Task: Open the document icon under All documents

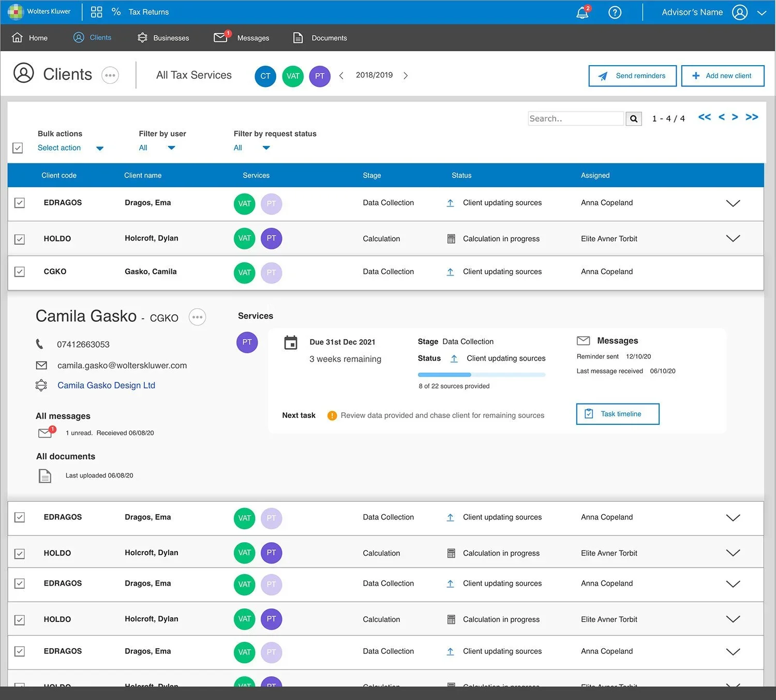Action: click(45, 475)
